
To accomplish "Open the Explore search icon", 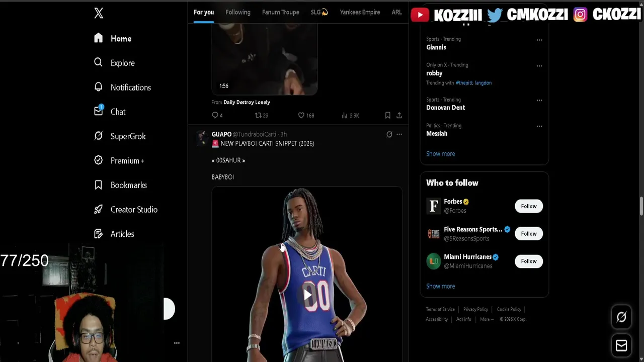I will coord(98,62).
